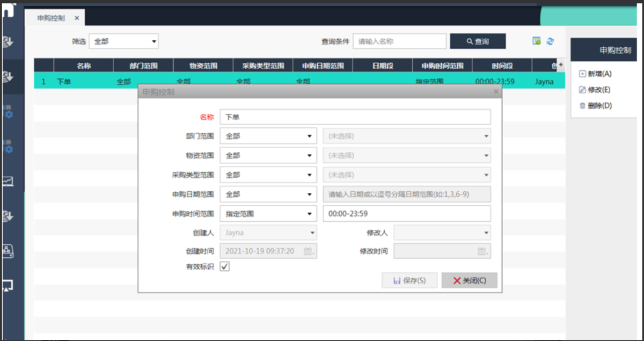This screenshot has width=644, height=341.
Task: Expand the 采购类型范围 dropdown set to 全部
Action: 268,175
